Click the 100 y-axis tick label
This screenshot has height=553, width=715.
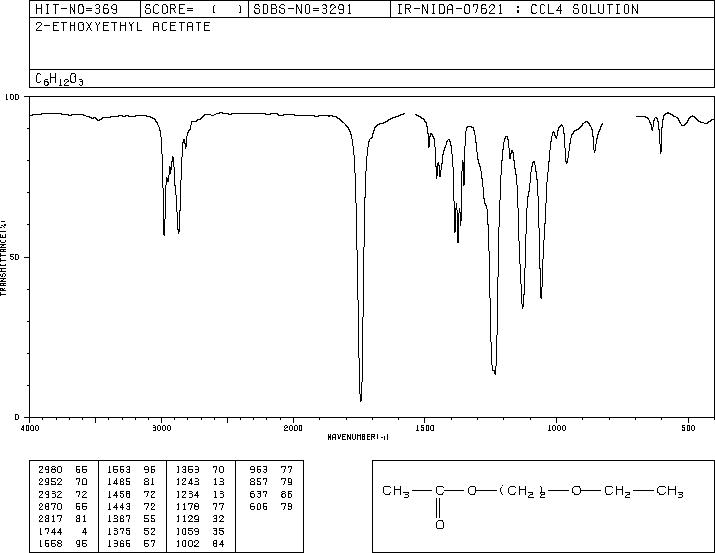pyautogui.click(x=12, y=97)
